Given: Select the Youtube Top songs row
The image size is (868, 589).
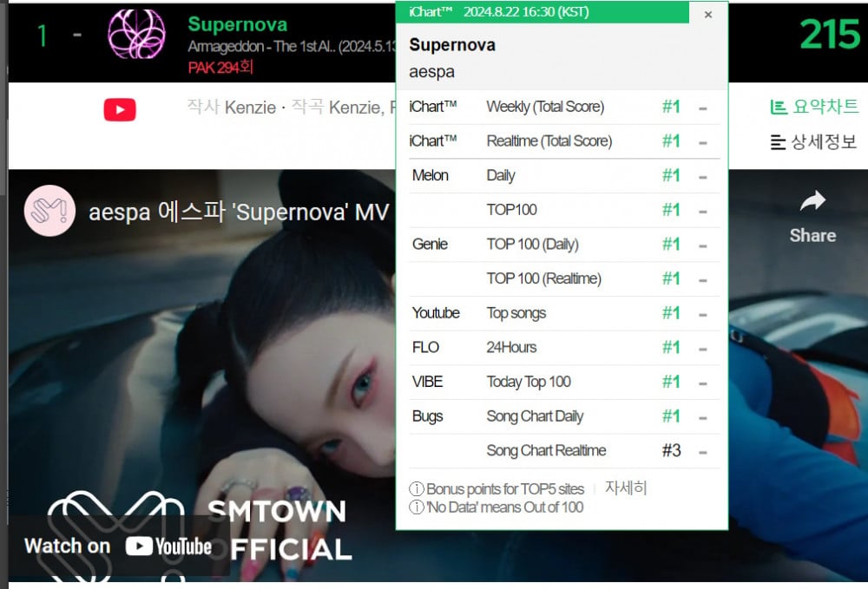Looking at the screenshot, I should pyautogui.click(x=564, y=313).
